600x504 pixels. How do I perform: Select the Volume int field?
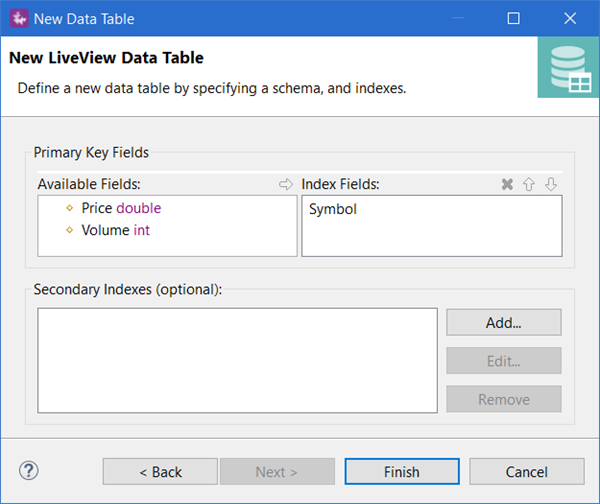point(115,230)
